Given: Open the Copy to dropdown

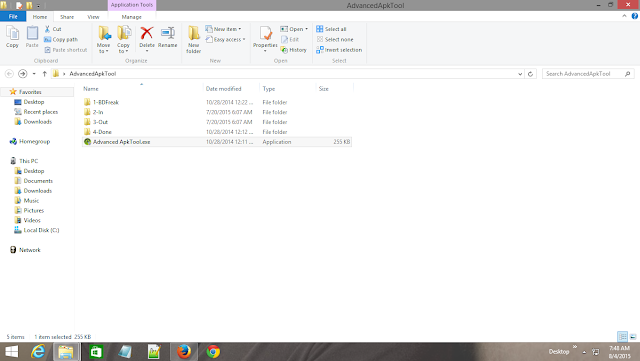Looking at the screenshot, I should click(123, 39).
